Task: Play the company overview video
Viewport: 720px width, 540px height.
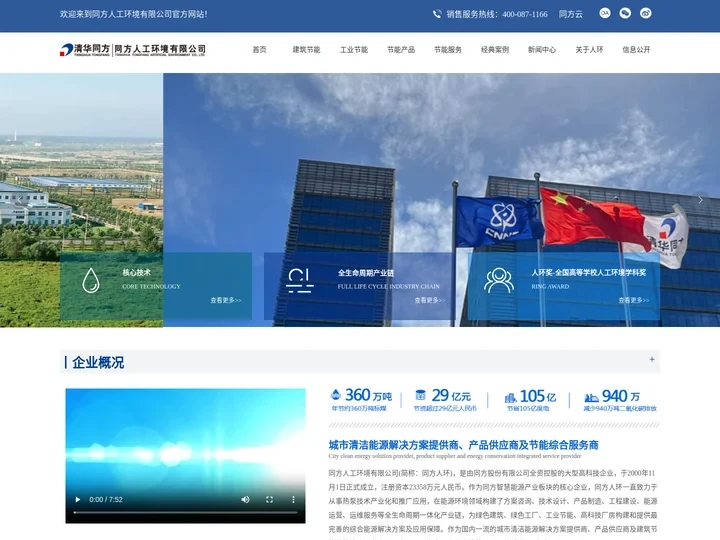Action: point(78,500)
